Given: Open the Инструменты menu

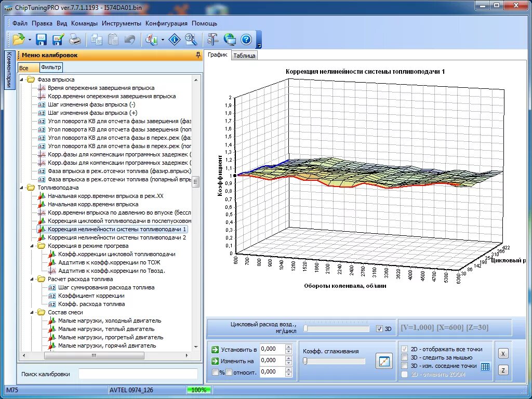Looking at the screenshot, I should [122, 23].
